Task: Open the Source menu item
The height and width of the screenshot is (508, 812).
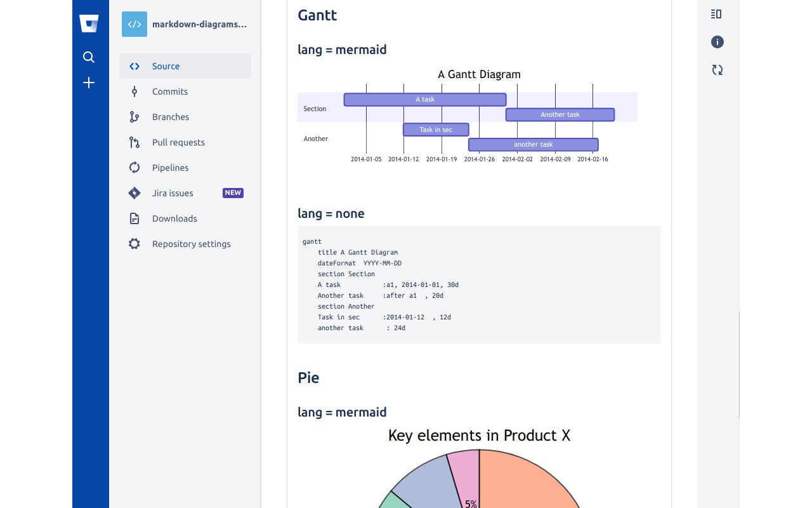Action: 185,66
